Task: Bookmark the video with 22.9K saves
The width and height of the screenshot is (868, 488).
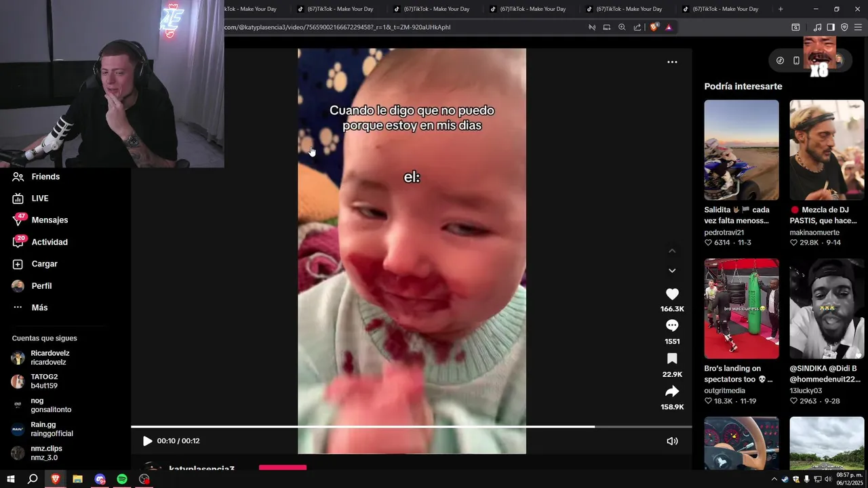Action: click(672, 359)
